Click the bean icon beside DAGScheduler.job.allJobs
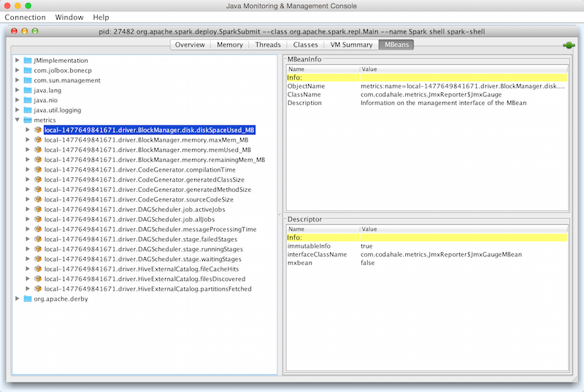 38,219
